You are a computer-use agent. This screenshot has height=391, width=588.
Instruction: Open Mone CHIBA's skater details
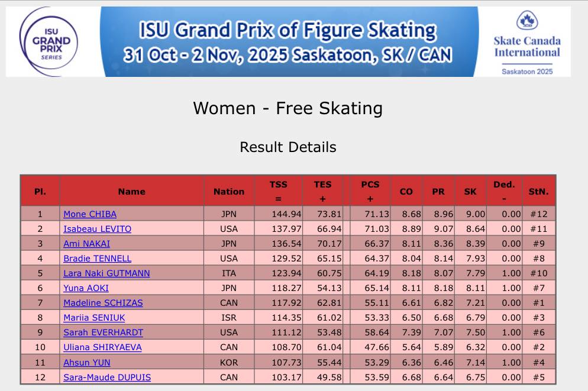tap(90, 214)
